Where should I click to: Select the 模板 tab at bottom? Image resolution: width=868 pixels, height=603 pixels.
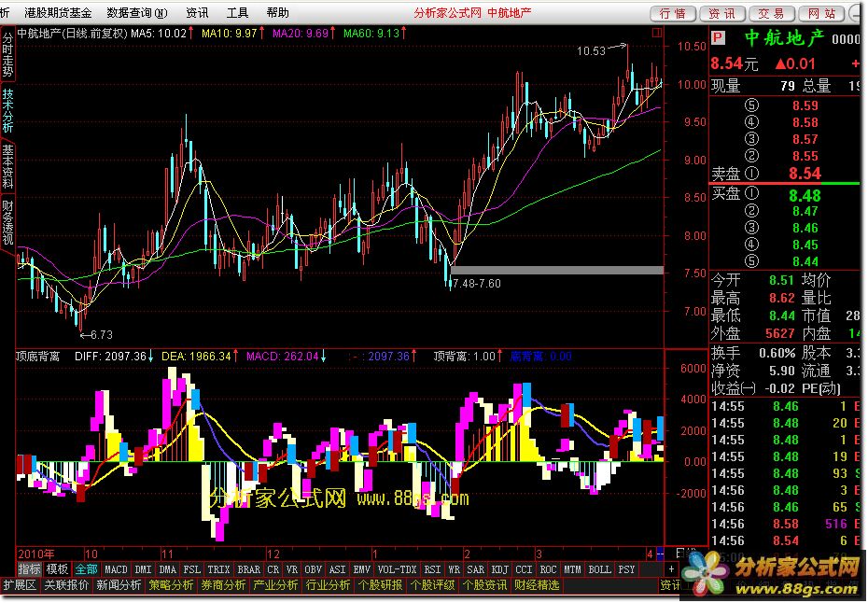click(x=57, y=569)
